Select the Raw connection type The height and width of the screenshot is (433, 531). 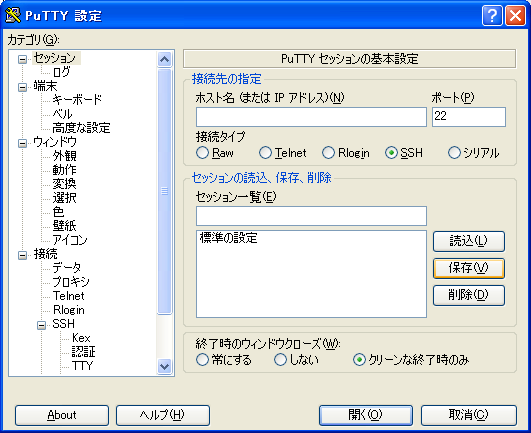(x=202, y=153)
